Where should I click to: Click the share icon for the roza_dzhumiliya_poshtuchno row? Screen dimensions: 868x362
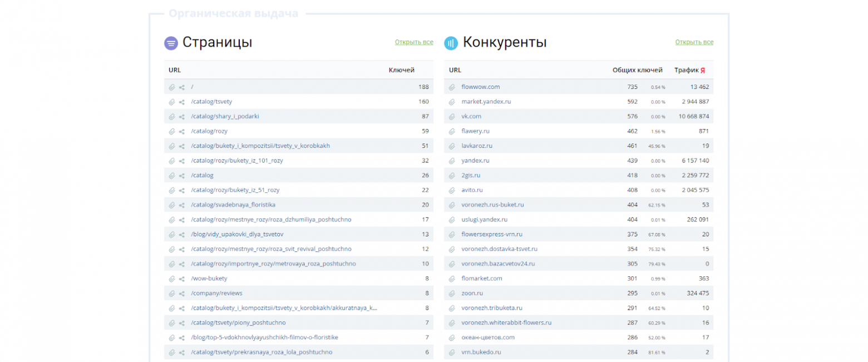click(182, 220)
